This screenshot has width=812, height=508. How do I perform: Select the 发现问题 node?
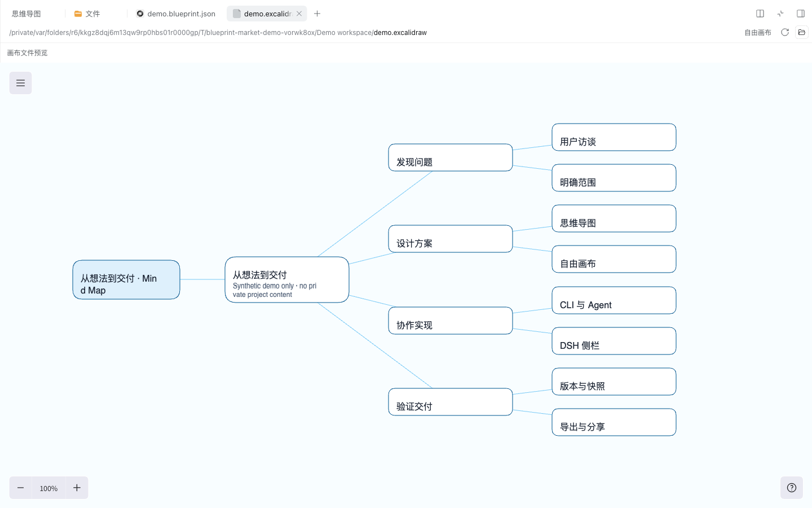[x=451, y=157]
